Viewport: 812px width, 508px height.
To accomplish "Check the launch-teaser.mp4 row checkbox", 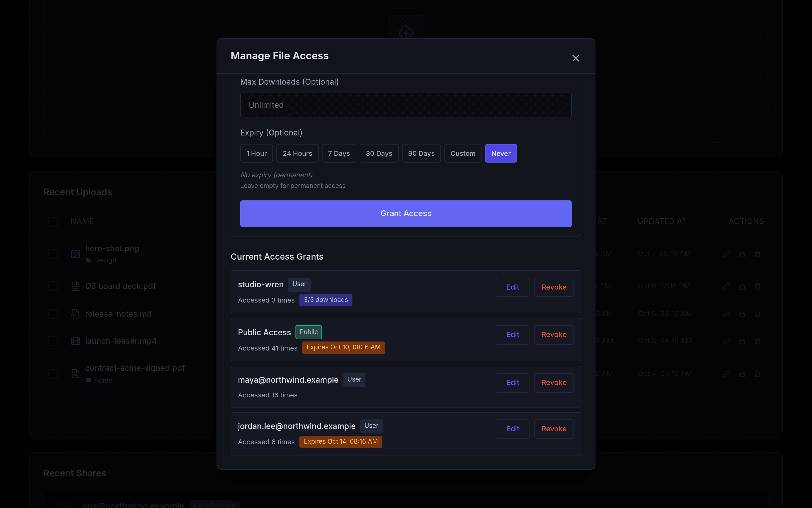I will 53,341.
